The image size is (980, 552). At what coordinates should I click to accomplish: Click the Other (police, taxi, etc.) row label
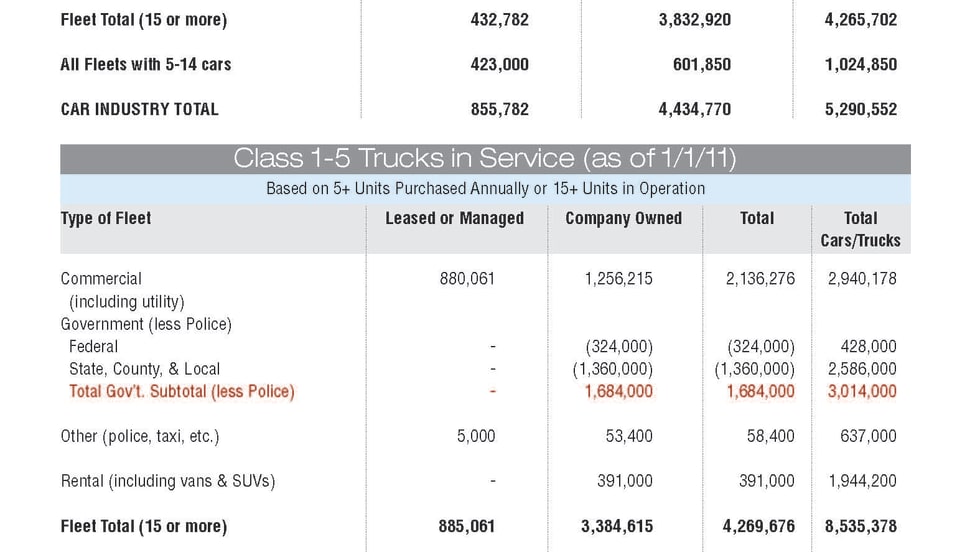[x=139, y=436]
